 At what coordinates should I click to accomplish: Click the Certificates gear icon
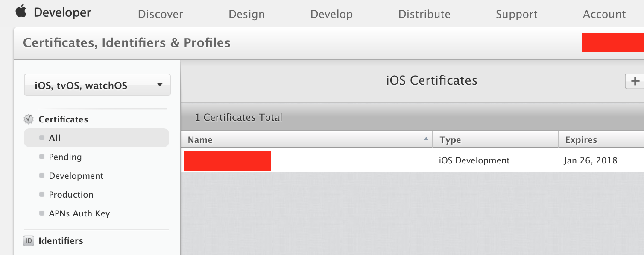(x=29, y=119)
